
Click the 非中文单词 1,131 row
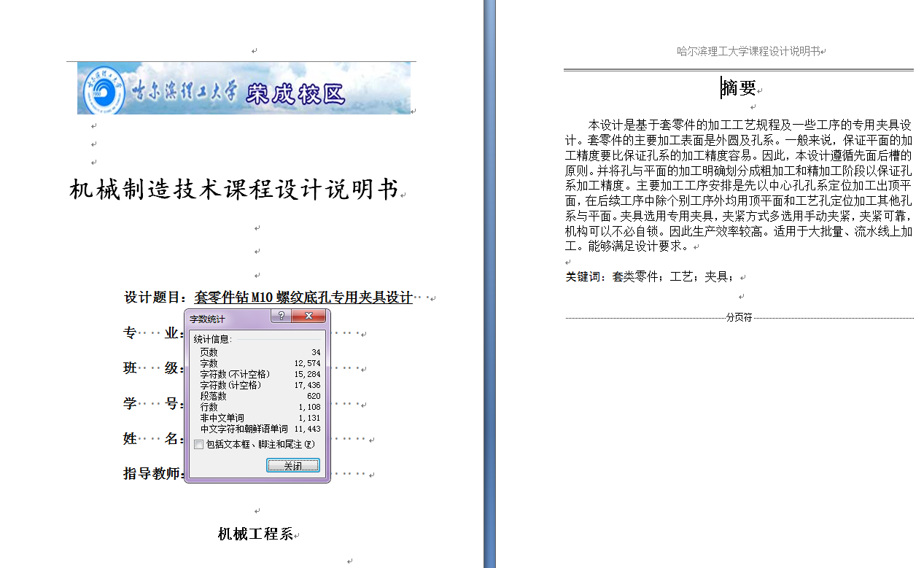[x=260, y=418]
